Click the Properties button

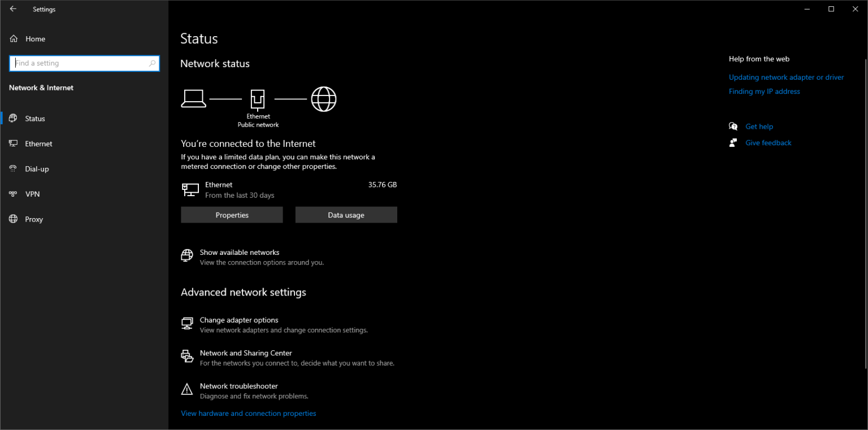click(x=232, y=215)
